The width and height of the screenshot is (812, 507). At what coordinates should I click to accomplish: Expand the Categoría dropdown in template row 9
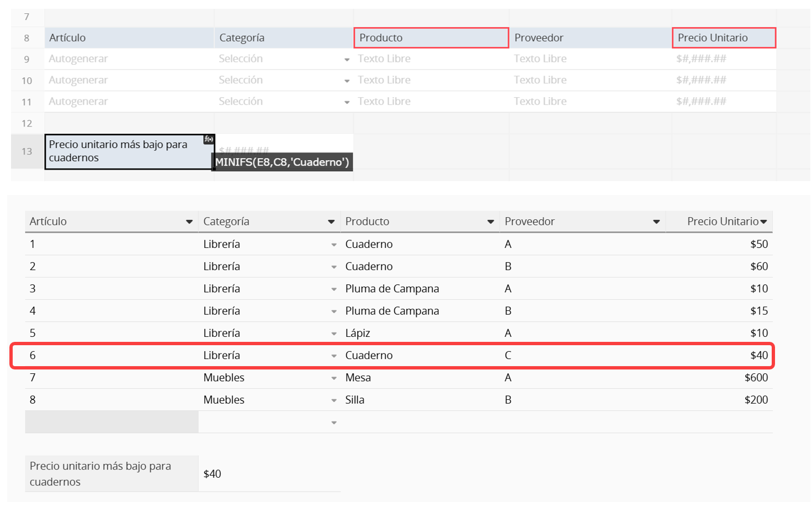(x=347, y=59)
